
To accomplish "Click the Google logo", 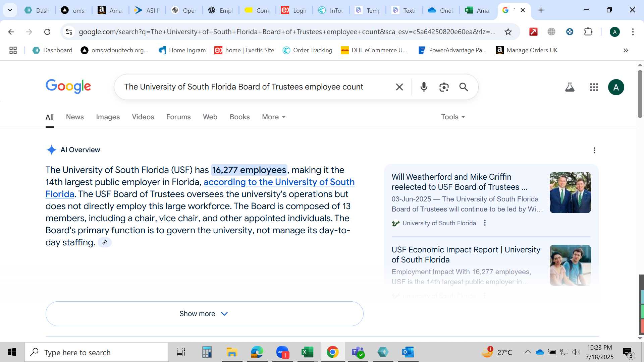I will (68, 86).
